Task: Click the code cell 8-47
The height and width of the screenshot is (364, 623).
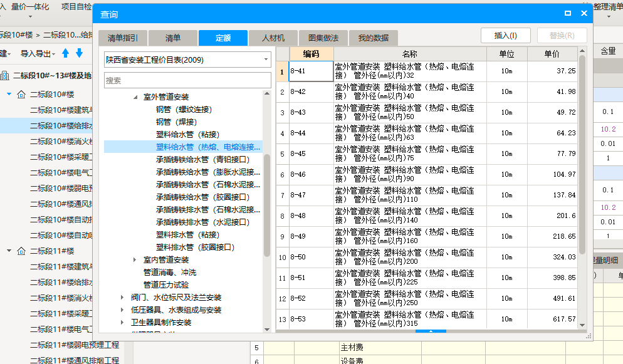Action: click(x=311, y=195)
